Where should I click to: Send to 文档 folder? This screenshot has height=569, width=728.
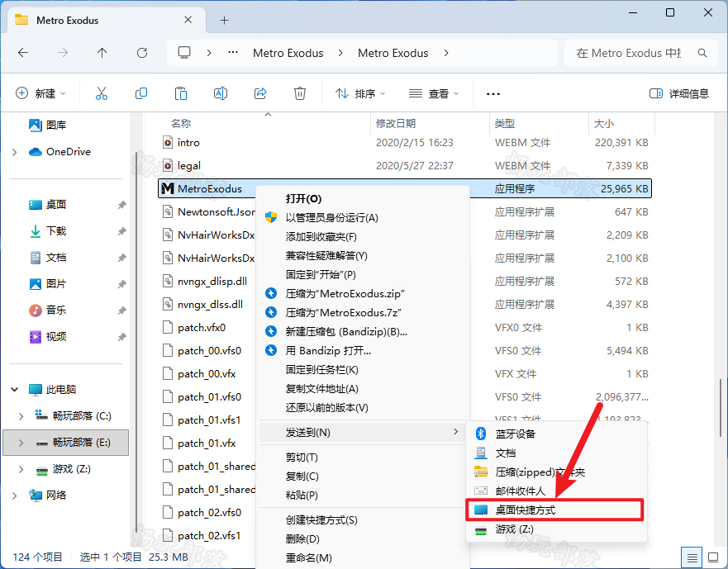556,453
